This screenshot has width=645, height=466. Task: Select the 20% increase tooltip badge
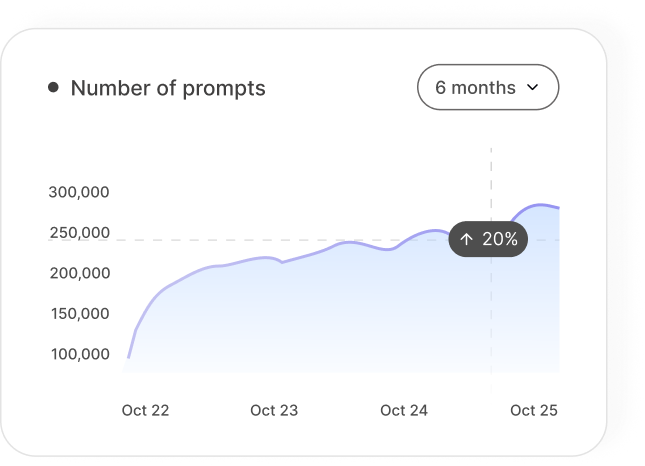[x=488, y=239]
